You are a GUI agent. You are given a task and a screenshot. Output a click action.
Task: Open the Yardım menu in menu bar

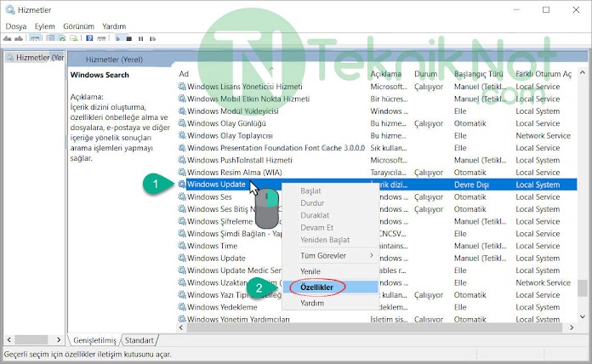click(114, 26)
